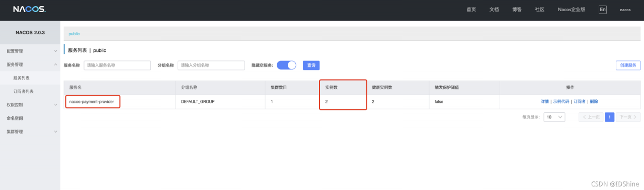
Task: Click the 查询 button
Action: (x=311, y=65)
